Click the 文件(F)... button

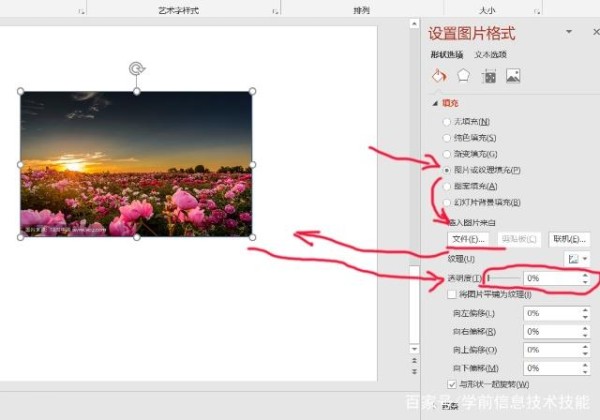[467, 239]
